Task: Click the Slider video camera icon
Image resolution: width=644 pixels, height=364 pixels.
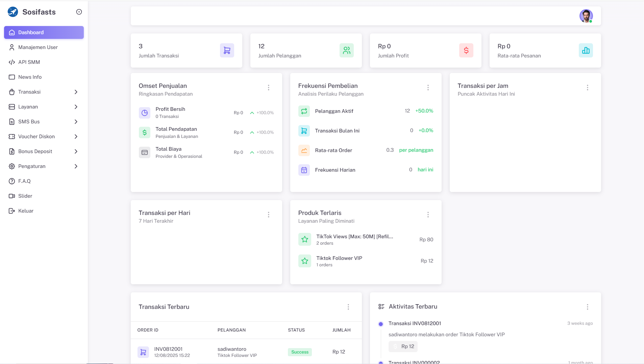Action: click(x=12, y=196)
